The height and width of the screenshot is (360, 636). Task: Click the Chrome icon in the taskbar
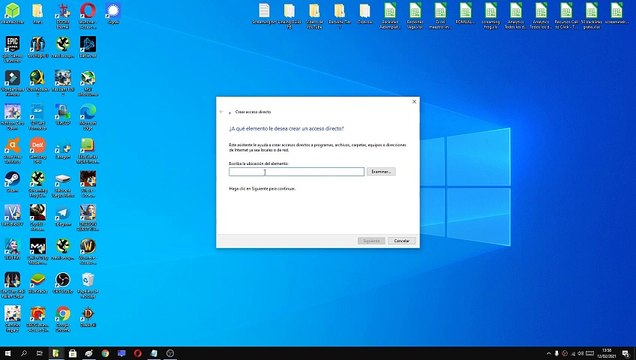click(x=105, y=353)
